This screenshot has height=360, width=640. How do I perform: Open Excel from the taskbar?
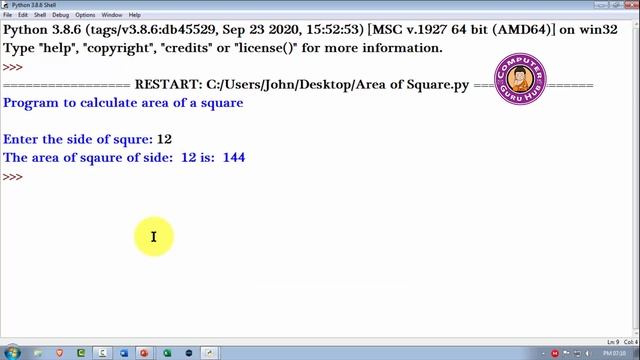pos(167,353)
